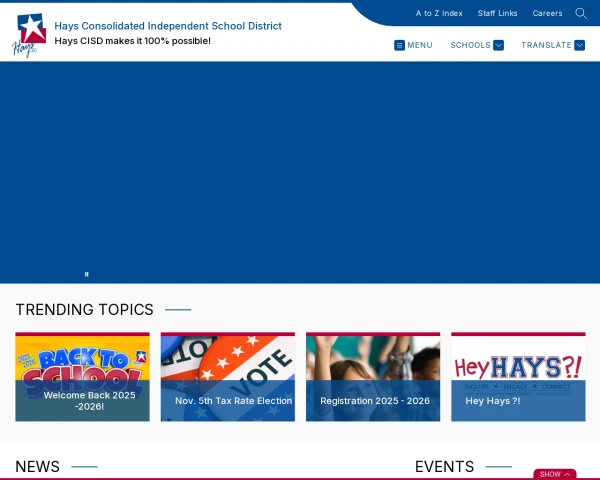
Task: Open the MENU navigation label
Action: point(420,45)
